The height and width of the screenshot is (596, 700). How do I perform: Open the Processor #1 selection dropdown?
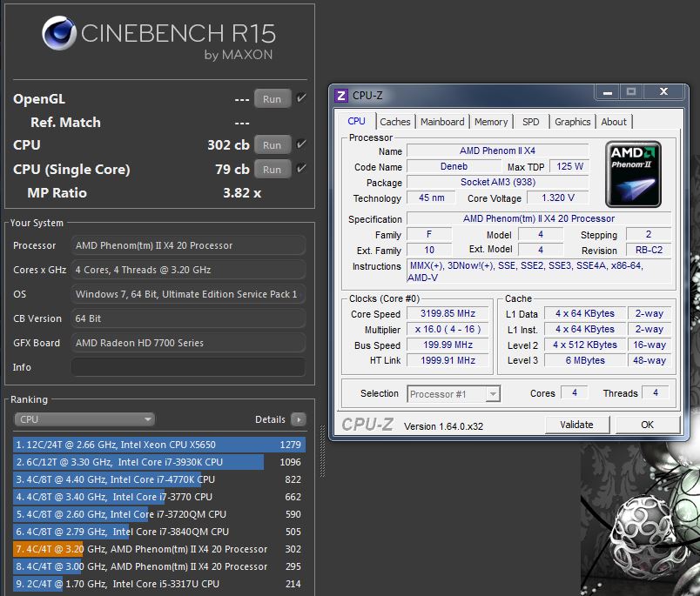tap(454, 394)
